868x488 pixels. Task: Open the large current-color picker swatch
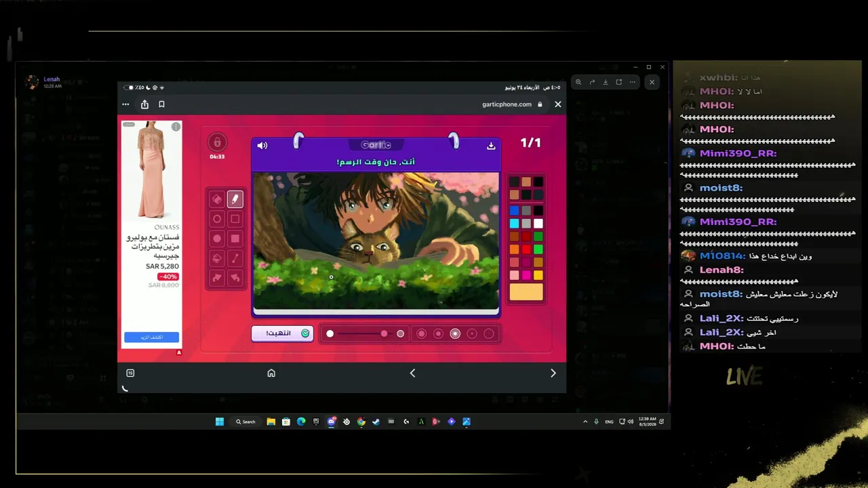(526, 292)
